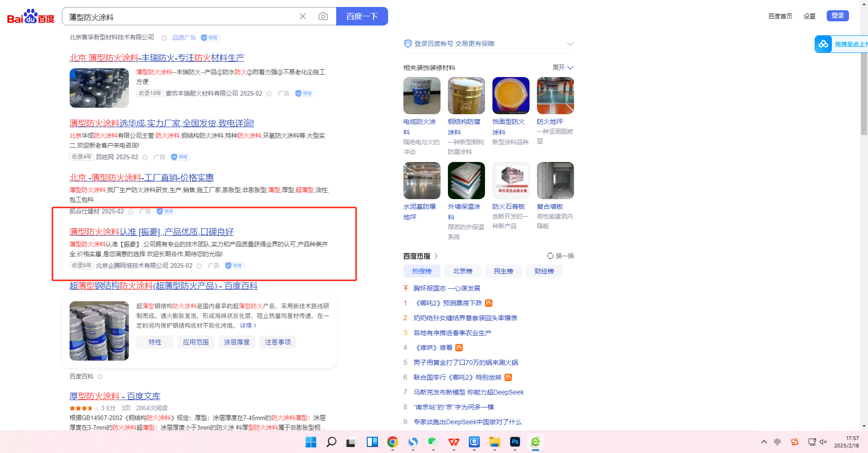Open the 涂层厚度 section tab
The height and width of the screenshot is (453, 868).
coord(237,342)
